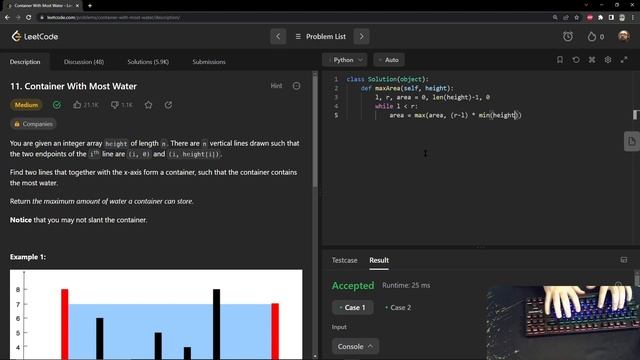Click the description panel scrollbar
This screenshot has width=640, height=360.
pos(315,131)
